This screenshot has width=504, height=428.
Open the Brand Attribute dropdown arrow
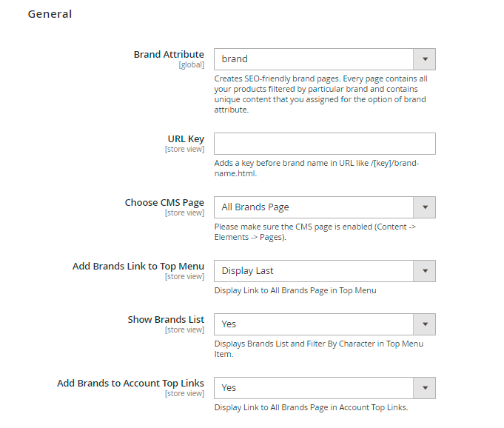(425, 59)
